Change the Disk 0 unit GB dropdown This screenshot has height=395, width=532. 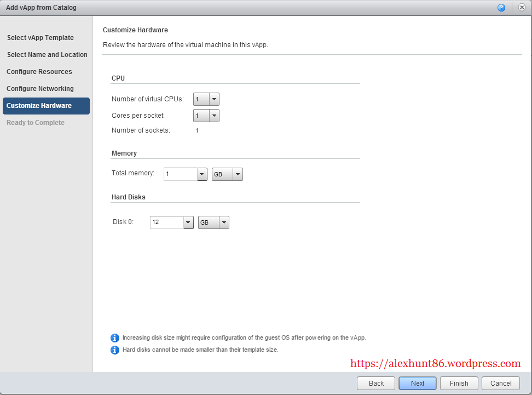click(214, 222)
